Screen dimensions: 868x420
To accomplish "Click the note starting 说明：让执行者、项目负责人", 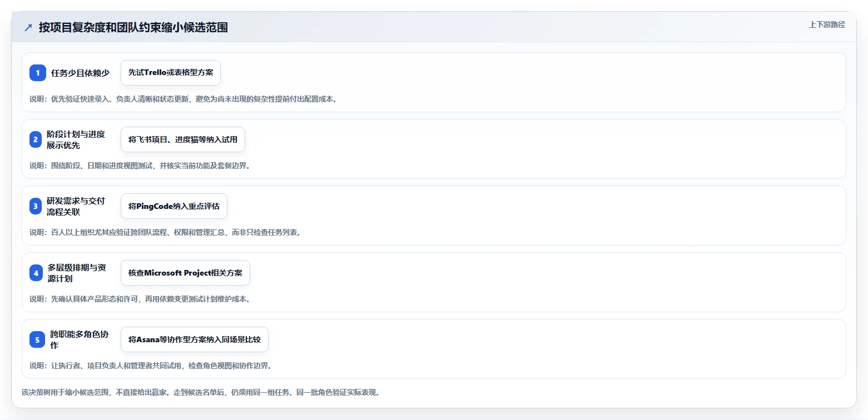I will point(151,366).
